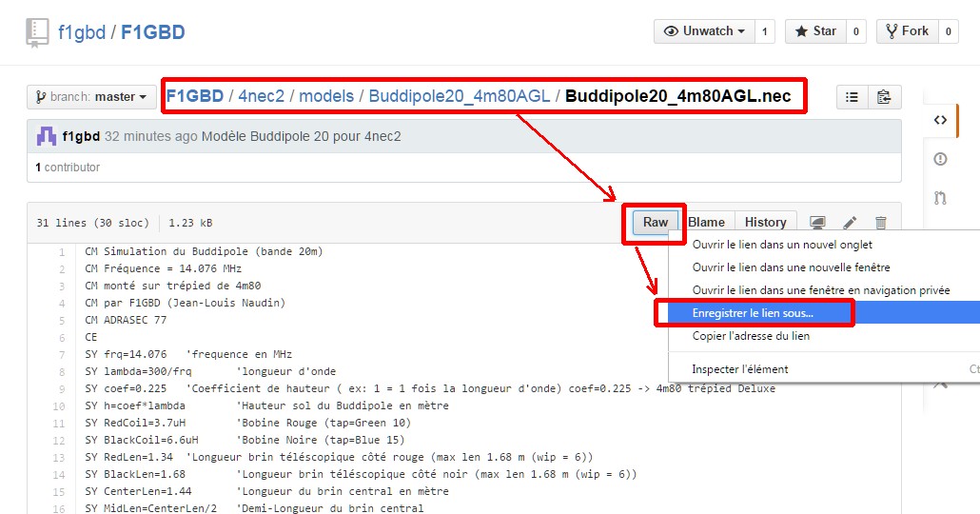Fork the repository
Screen dimensions: 980x514
pyautogui.click(x=908, y=31)
